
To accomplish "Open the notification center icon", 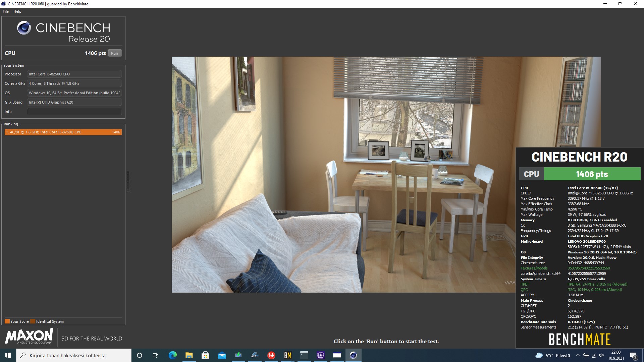I will pos(634,355).
